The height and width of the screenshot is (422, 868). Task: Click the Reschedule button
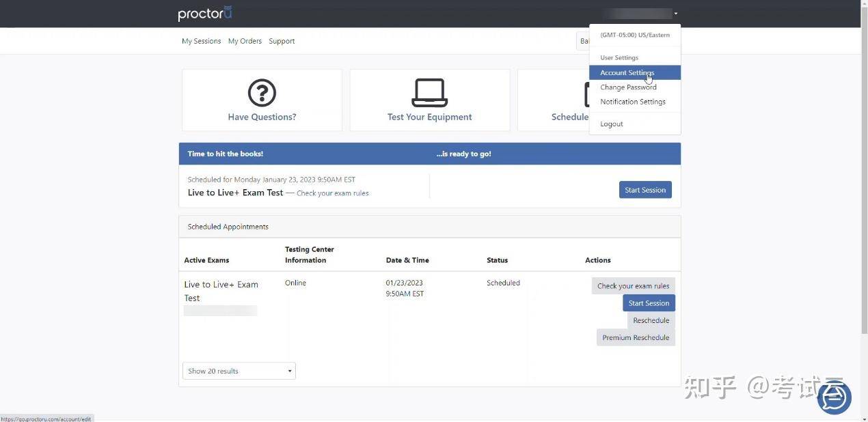651,320
